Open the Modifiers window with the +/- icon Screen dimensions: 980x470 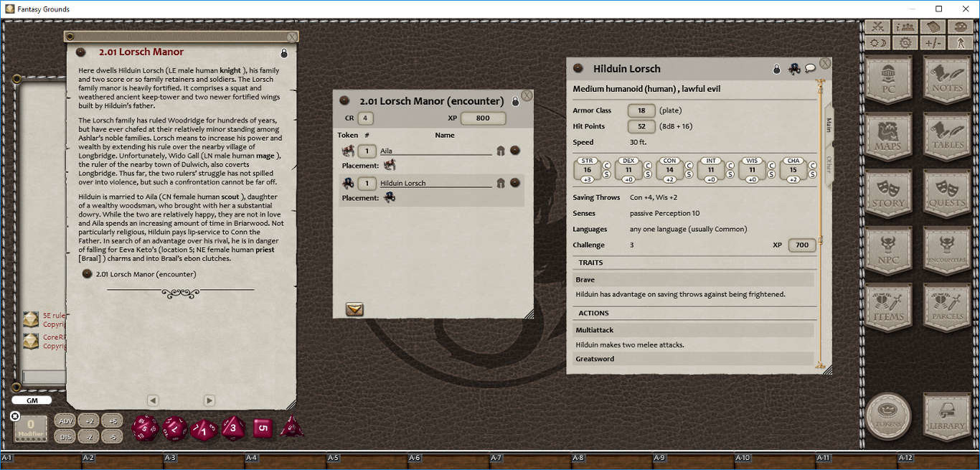point(931,42)
